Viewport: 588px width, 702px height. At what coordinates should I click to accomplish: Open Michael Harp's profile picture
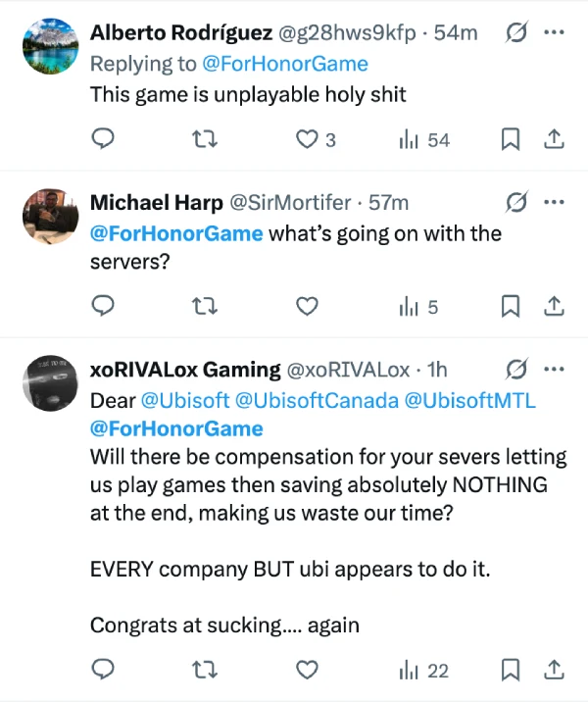[48, 217]
